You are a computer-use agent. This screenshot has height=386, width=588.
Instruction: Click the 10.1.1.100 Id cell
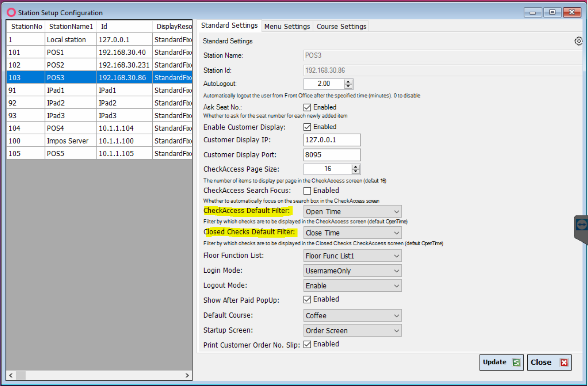(124, 141)
